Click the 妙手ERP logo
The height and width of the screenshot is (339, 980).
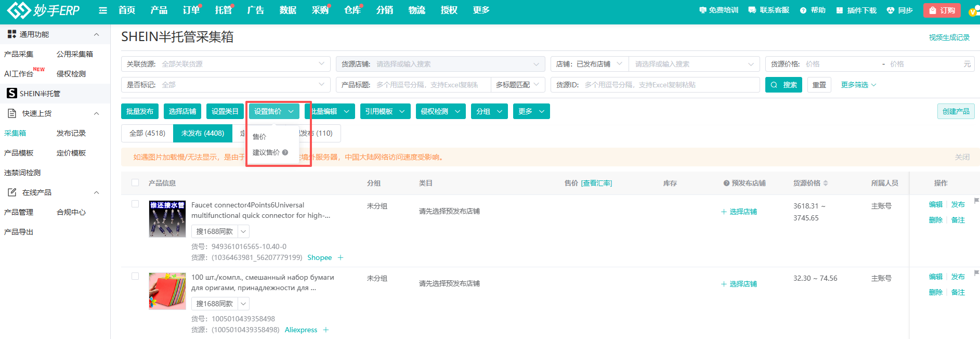point(43,10)
